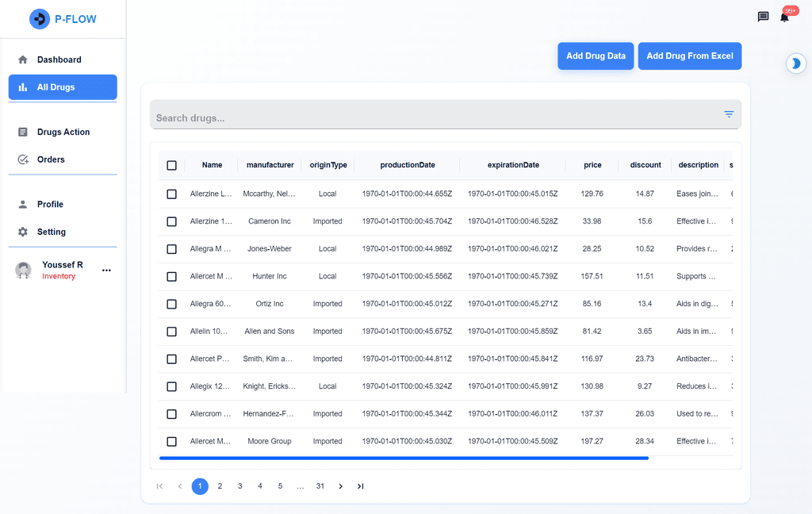Screen dimensions: 812x514
Task: Open the chat messages icon
Action: click(764, 17)
